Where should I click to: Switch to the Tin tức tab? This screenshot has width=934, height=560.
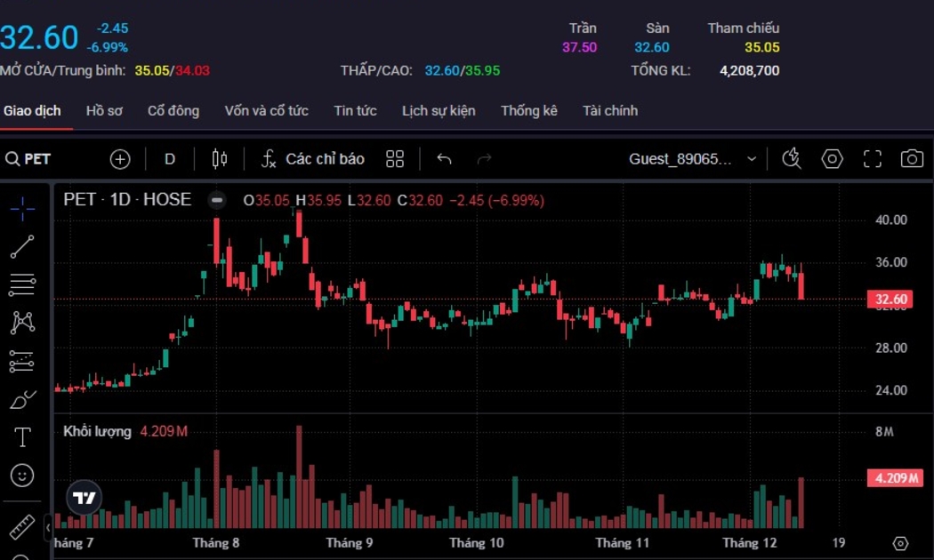[x=355, y=111]
